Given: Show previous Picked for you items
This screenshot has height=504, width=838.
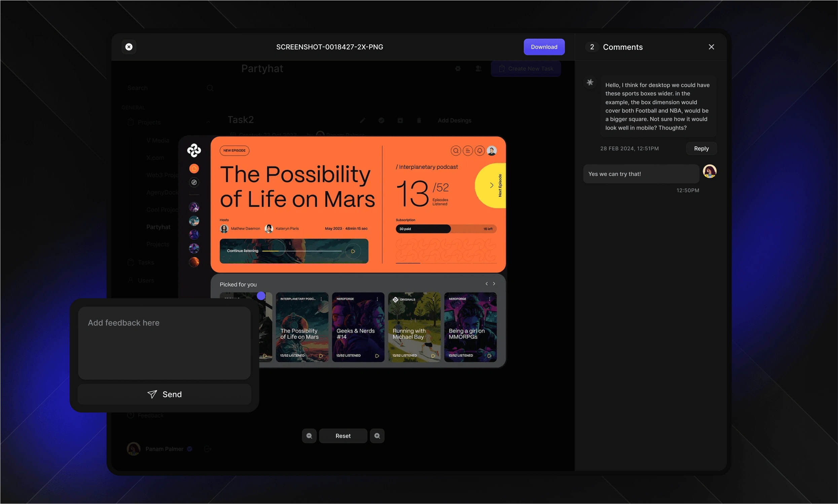Looking at the screenshot, I should click(x=486, y=284).
